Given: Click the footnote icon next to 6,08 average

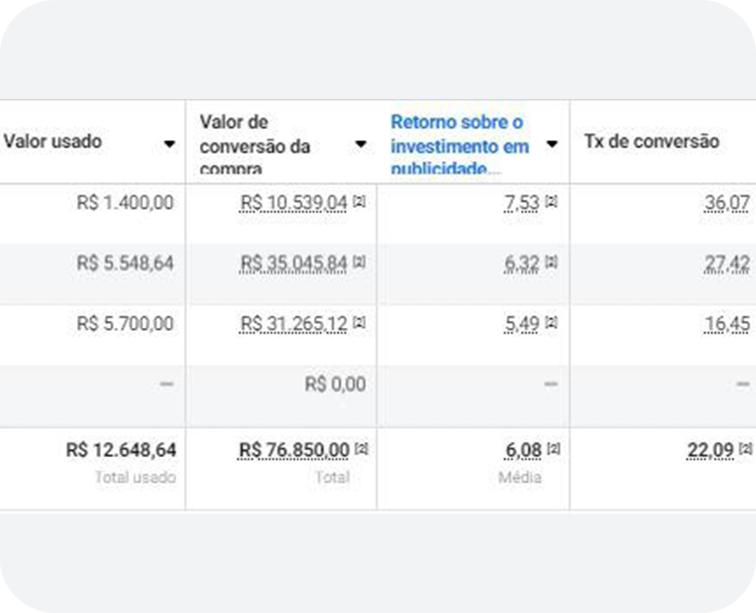Looking at the screenshot, I should click(551, 449).
